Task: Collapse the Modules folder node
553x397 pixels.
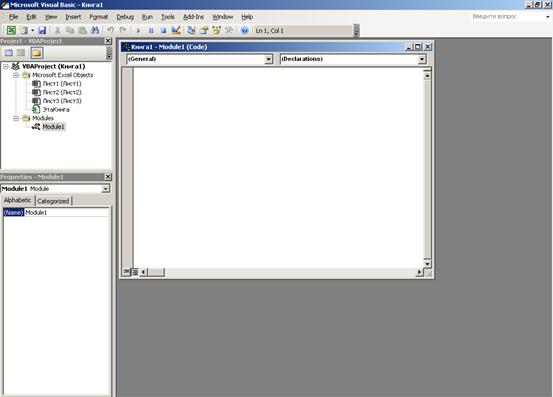Action: pyautogui.click(x=16, y=118)
